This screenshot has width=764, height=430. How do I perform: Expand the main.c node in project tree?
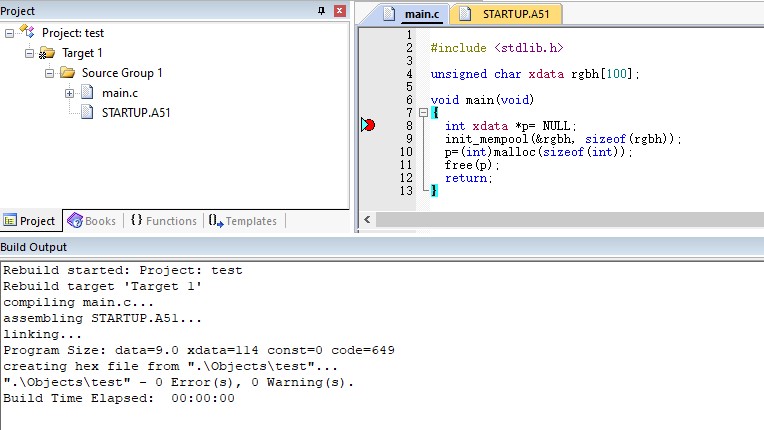69,93
